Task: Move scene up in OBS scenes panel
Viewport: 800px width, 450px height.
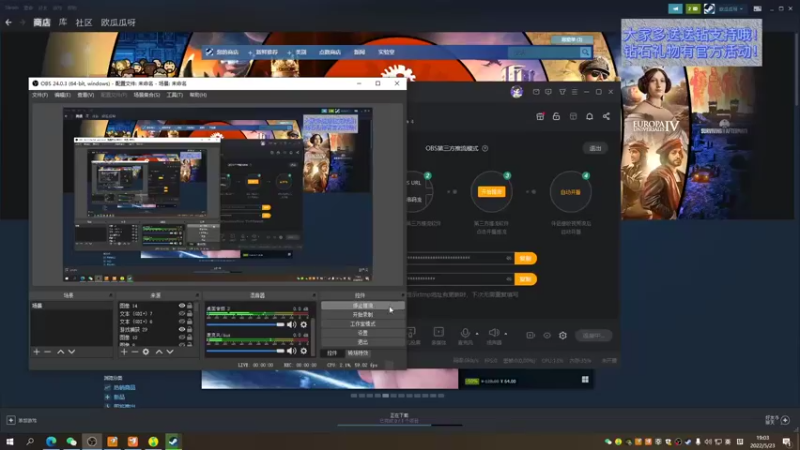Action: coord(61,352)
